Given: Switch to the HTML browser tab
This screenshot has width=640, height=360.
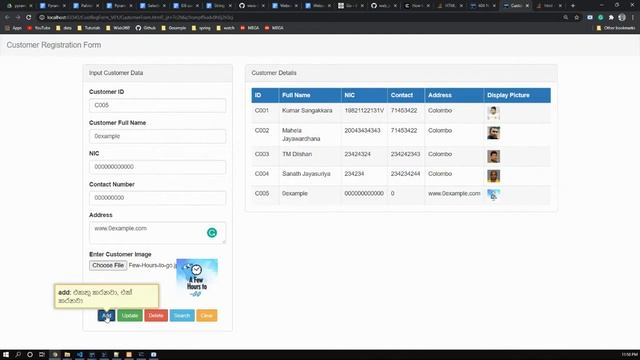Looking at the screenshot, I should (x=450, y=6).
